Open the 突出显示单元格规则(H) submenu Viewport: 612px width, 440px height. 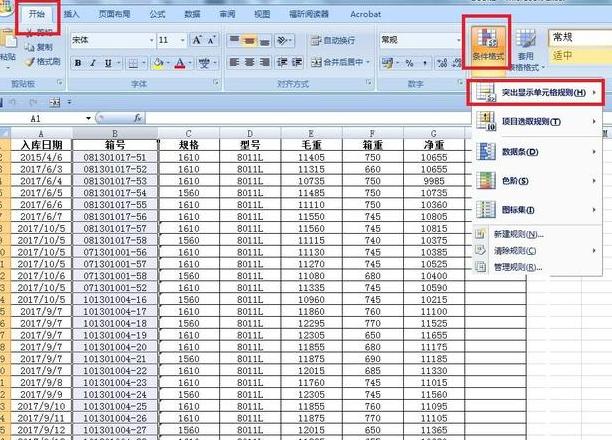point(536,93)
